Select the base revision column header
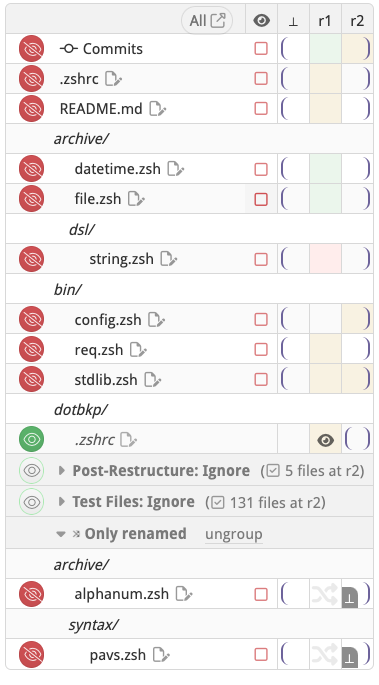 point(293,21)
